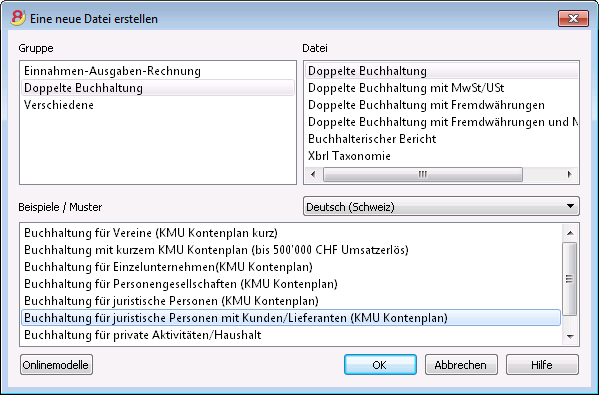599x395 pixels.
Task: Pick Buchhaltung für Einzelunternehmen template
Action: point(168,267)
